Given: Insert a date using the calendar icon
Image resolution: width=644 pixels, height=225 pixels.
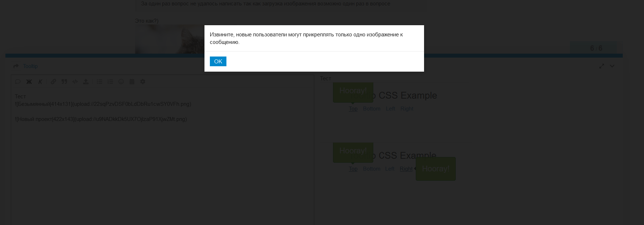Looking at the screenshot, I should coord(132,82).
